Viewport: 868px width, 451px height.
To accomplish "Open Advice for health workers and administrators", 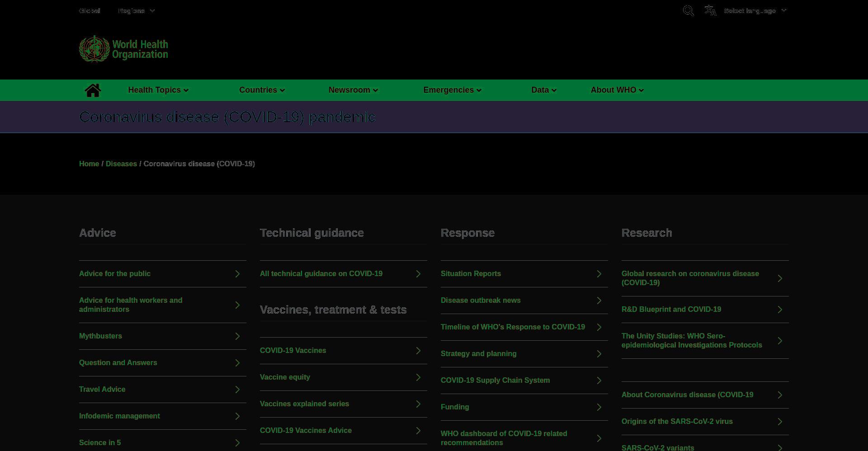I will click(131, 305).
